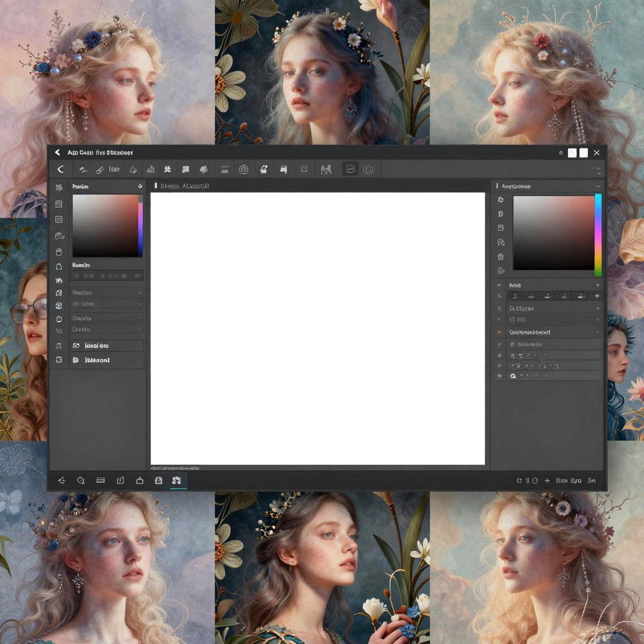Select the spiral target icon in top toolbar
Viewport: 644px width, 644px height.
coord(243,169)
